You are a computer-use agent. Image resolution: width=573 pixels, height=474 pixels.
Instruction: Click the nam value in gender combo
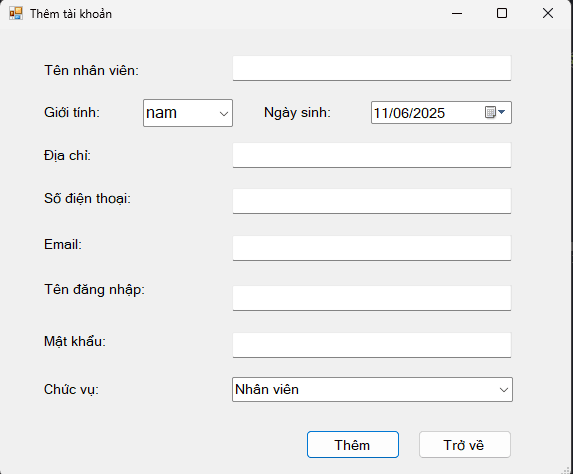point(161,113)
